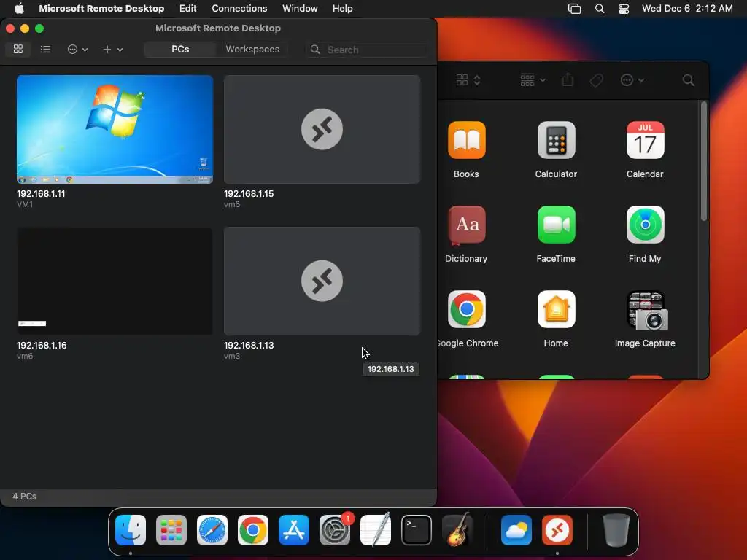Click the 4 PCs status bar text
The width and height of the screenshot is (747, 560).
[x=24, y=496]
